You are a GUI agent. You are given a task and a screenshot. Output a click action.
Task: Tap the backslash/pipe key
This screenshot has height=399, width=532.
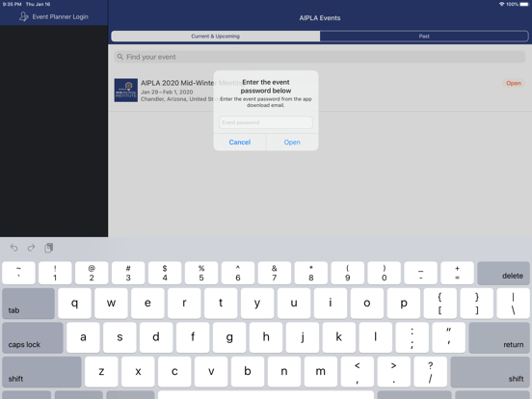(x=513, y=304)
